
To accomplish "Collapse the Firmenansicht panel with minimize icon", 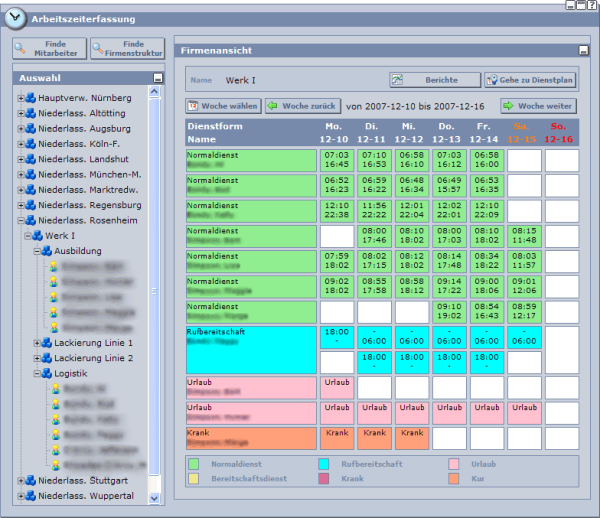I will tap(584, 50).
